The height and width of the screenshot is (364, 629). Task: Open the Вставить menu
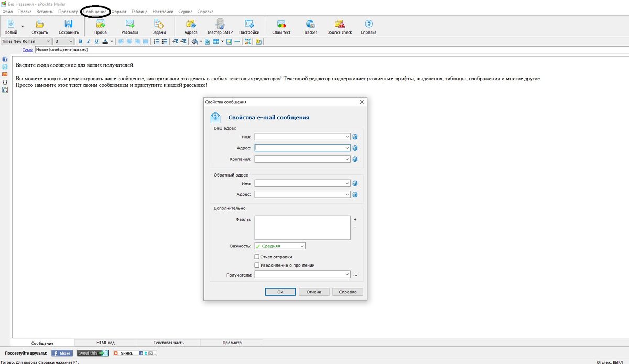(45, 11)
